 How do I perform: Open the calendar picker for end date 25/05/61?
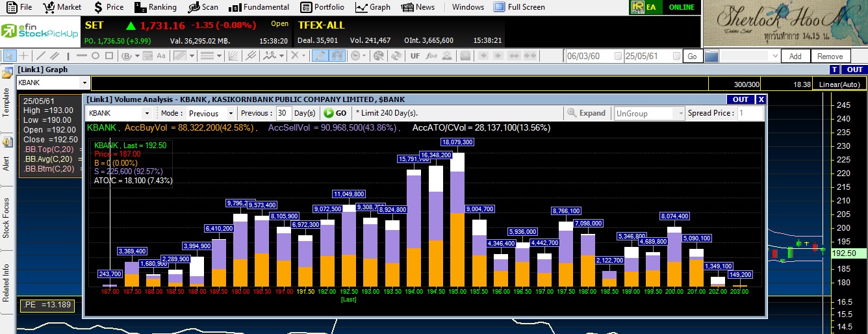[x=676, y=56]
